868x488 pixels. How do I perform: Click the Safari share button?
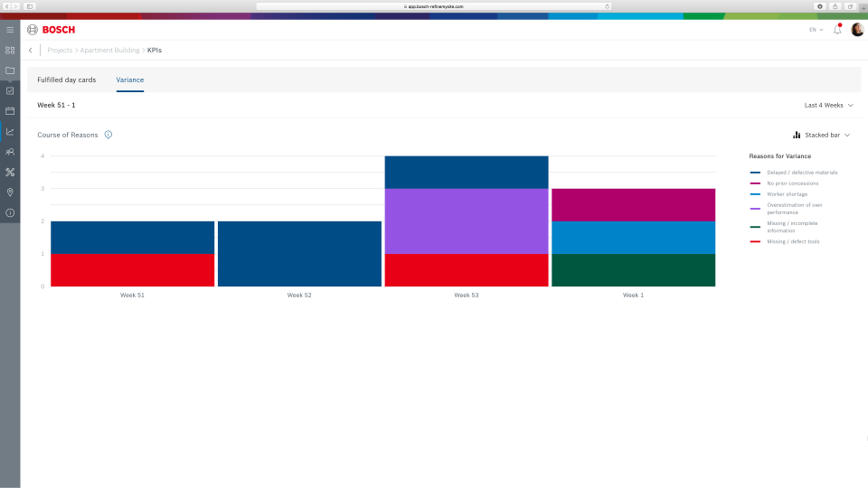pos(835,6)
